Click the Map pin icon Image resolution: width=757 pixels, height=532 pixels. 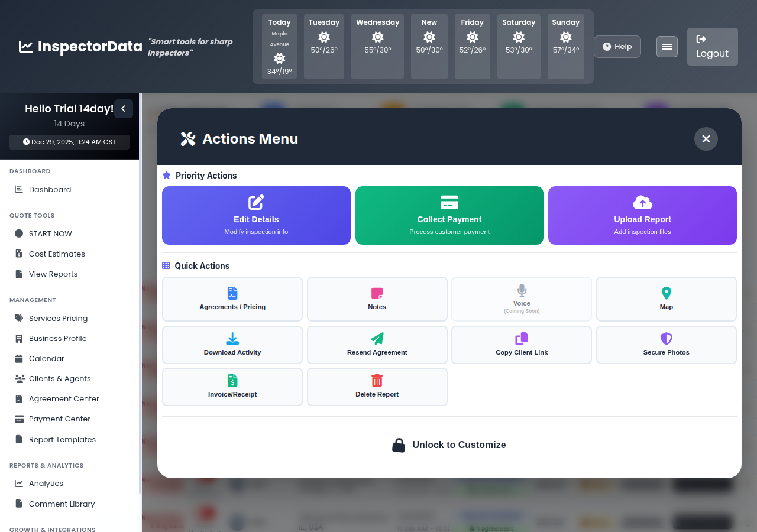pyautogui.click(x=666, y=293)
